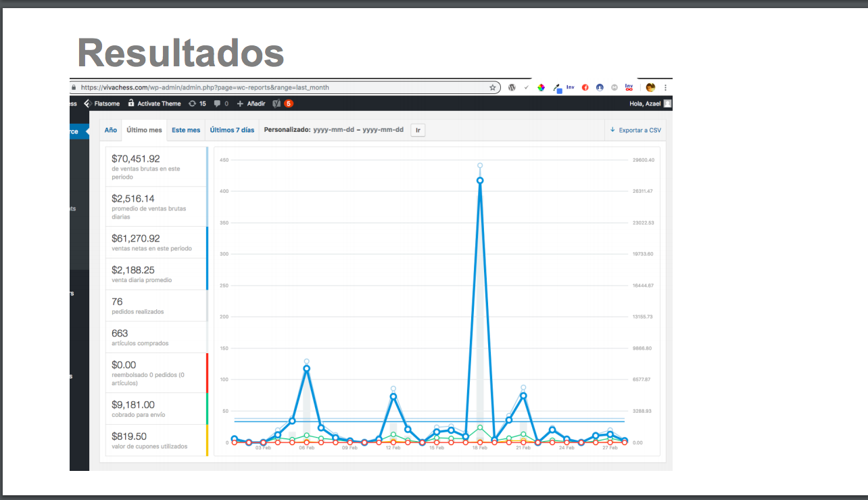Click the WordPress extension icon in browser toolbar
Viewport: 868px width, 500px height.
click(512, 87)
